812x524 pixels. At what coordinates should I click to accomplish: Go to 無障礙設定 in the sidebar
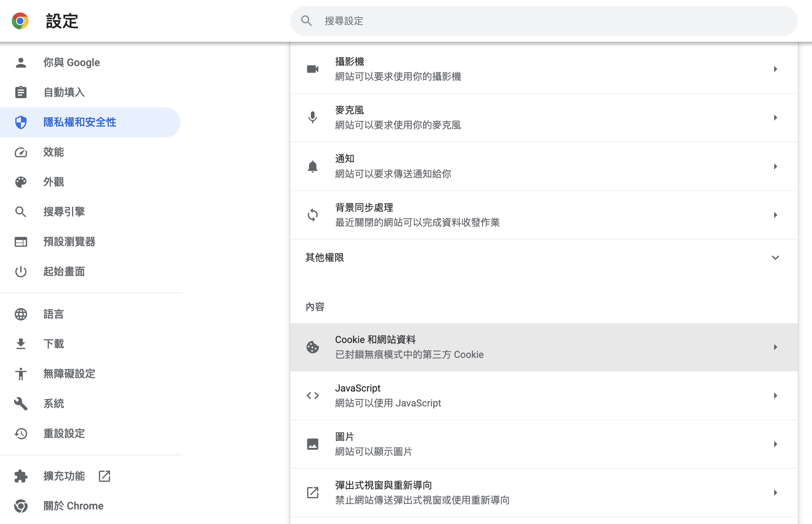click(69, 374)
